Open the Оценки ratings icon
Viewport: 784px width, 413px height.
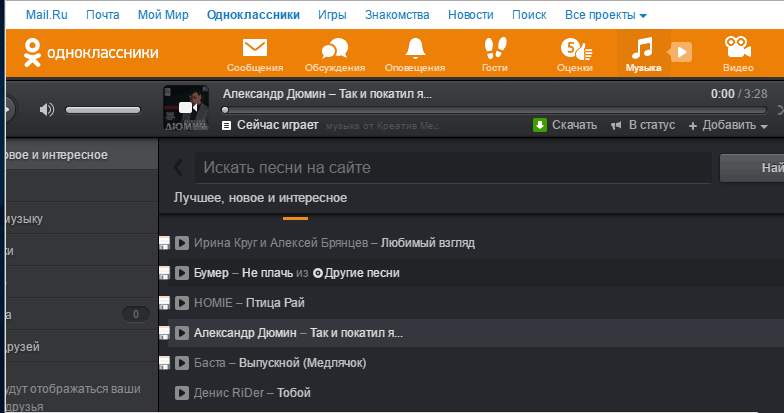coord(576,49)
